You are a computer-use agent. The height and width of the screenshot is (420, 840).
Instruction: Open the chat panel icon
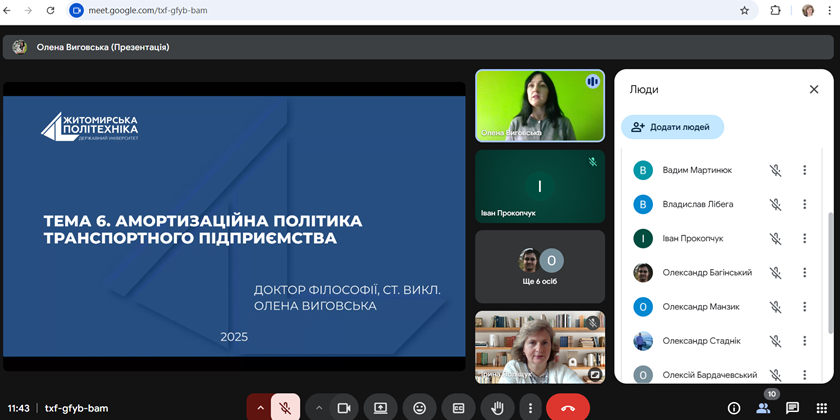click(x=792, y=408)
